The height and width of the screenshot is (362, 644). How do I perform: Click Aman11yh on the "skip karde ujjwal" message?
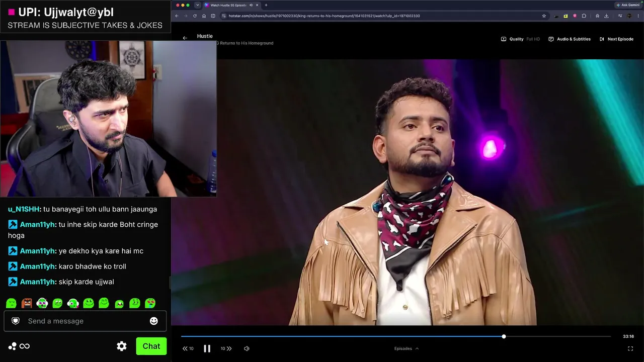(x=37, y=282)
